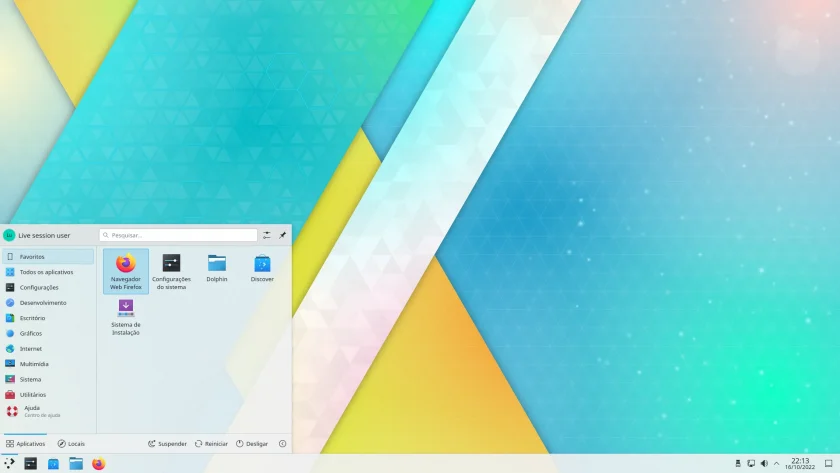Open the volume tray icon
This screenshot has width=840, height=473.
[x=764, y=463]
